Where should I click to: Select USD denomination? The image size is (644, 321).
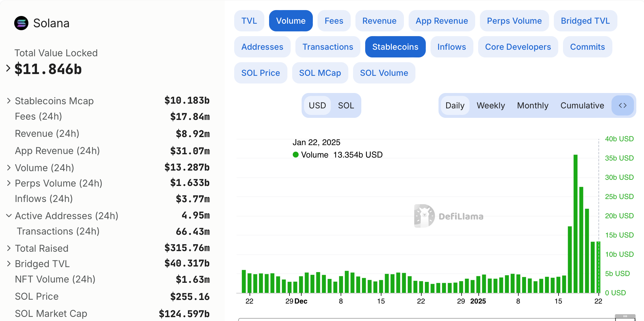click(x=317, y=105)
